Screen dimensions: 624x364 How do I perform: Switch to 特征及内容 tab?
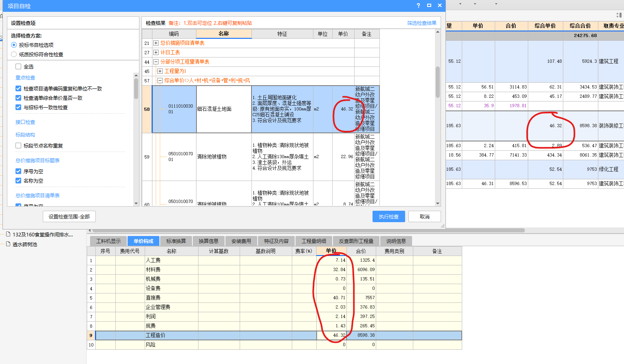tap(276, 241)
